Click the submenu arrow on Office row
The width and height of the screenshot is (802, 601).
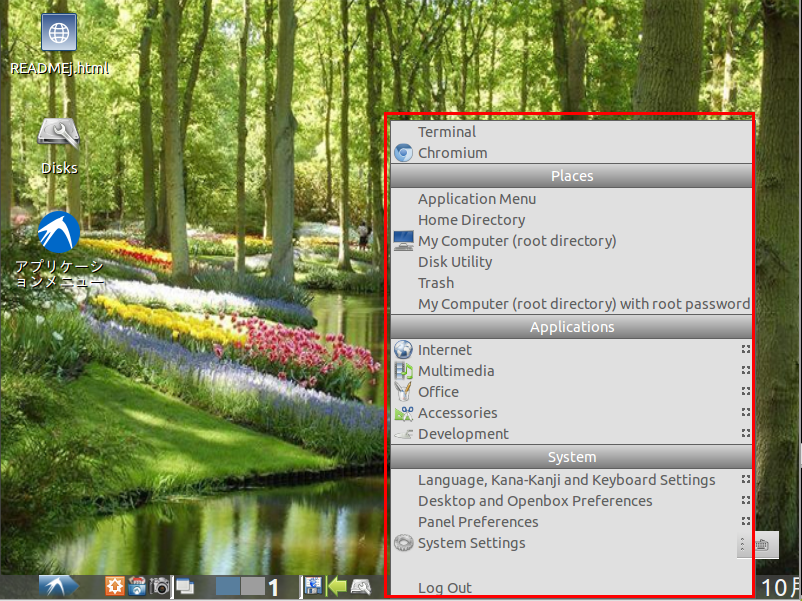tap(746, 391)
